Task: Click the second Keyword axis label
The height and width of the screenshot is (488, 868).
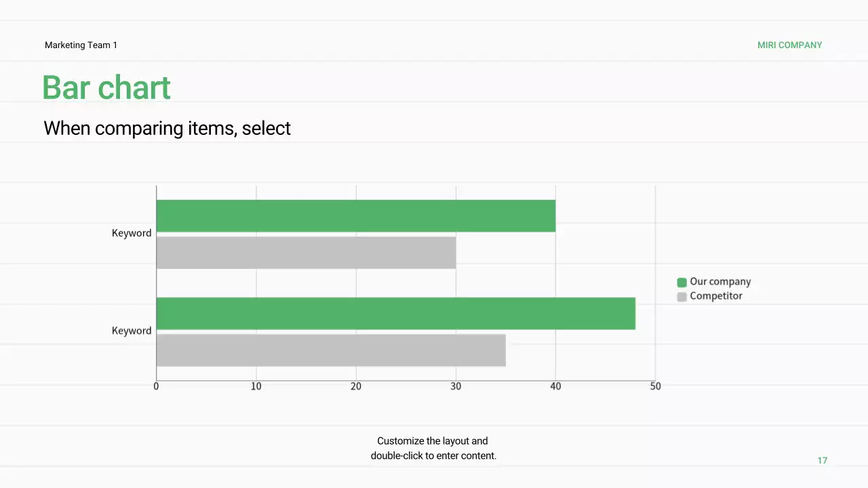Action: (x=132, y=331)
